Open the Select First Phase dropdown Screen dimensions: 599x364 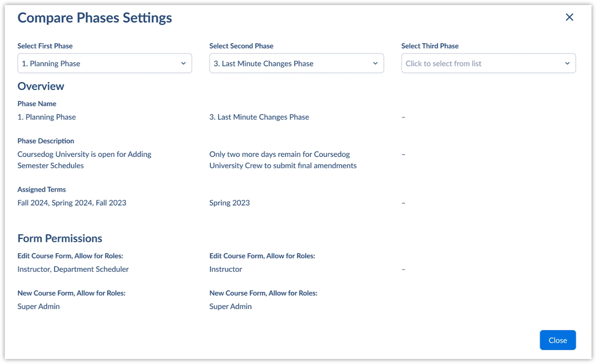click(104, 63)
